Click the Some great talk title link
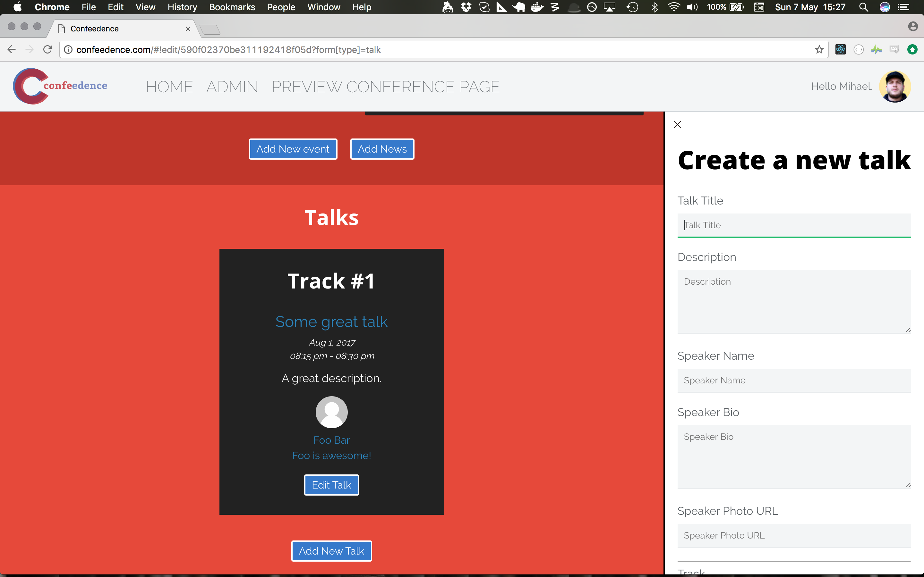Screen dimensions: 924x577 [x=331, y=322]
